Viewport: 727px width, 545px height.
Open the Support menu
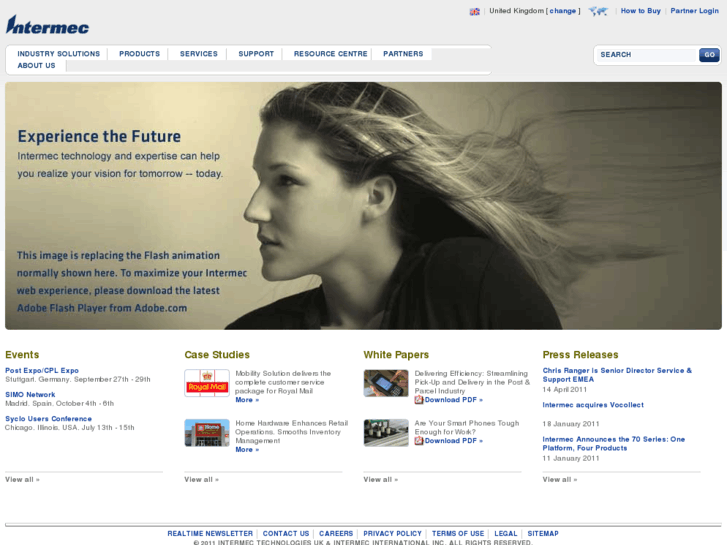[256, 54]
